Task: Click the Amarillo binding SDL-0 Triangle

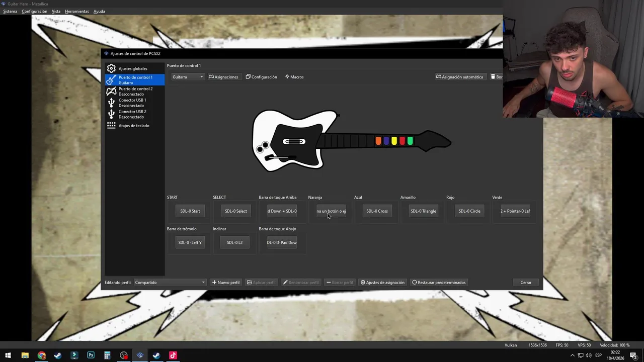Action: pos(423,211)
